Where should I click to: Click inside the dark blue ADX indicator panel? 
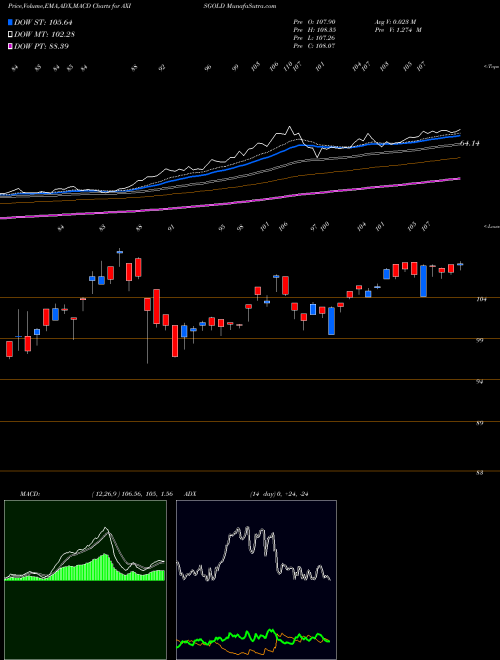pos(256,580)
